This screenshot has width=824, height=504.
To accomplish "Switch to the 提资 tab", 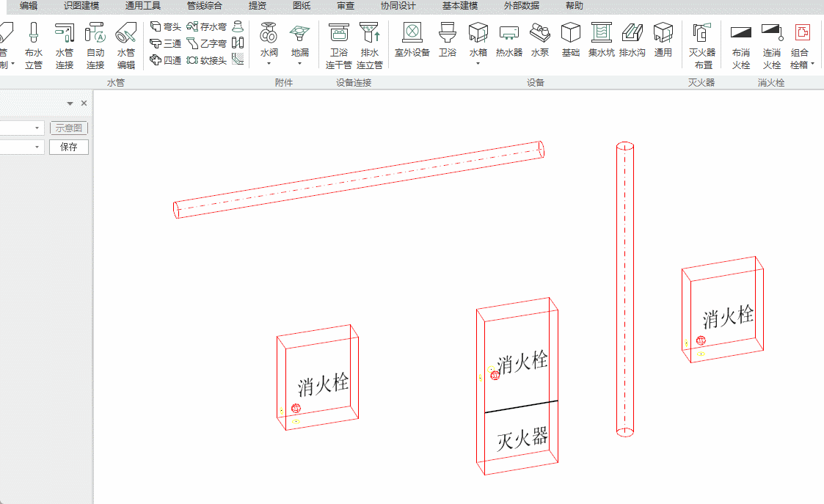I will tap(258, 6).
